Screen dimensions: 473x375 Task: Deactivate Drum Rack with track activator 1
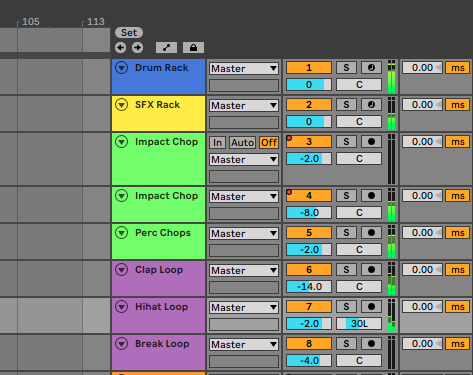tap(309, 68)
